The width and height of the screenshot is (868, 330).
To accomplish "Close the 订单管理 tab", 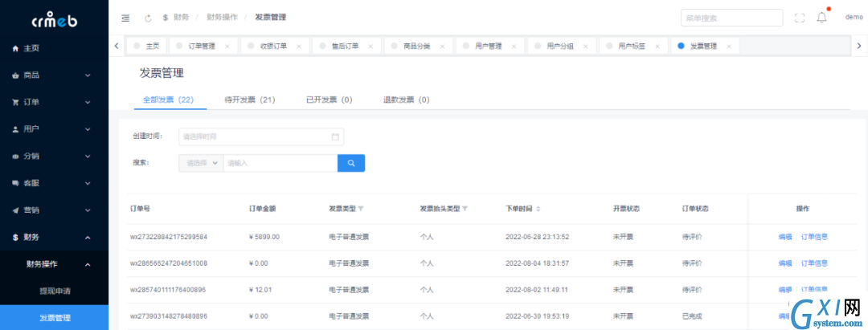I will pyautogui.click(x=227, y=47).
